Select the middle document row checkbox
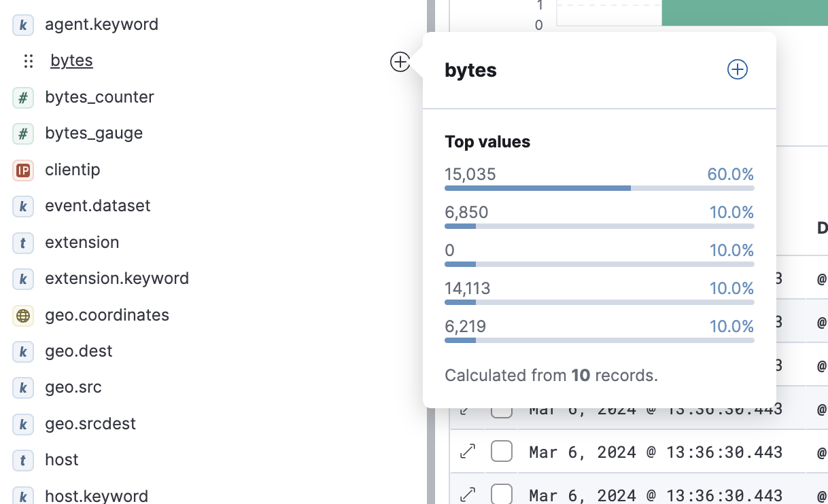 coord(501,452)
